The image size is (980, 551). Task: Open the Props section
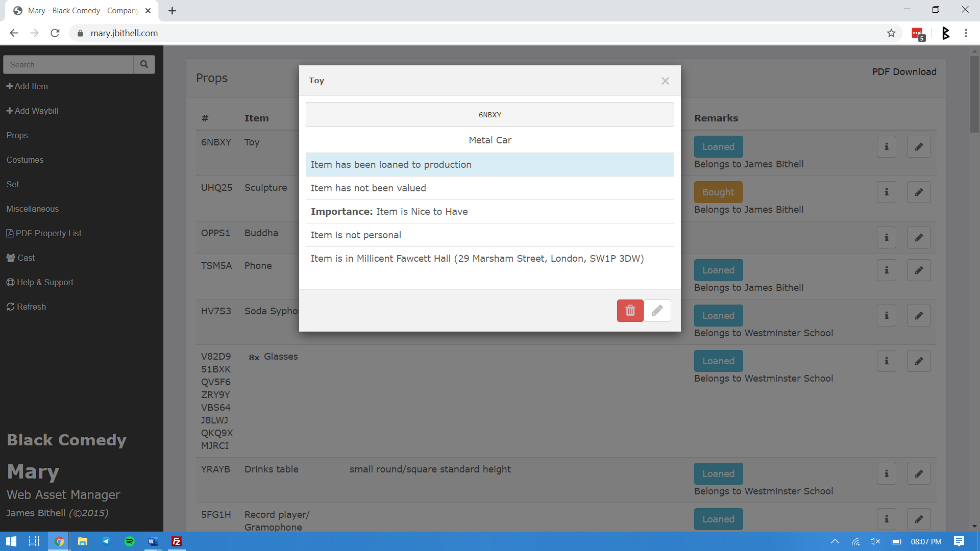tap(16, 135)
